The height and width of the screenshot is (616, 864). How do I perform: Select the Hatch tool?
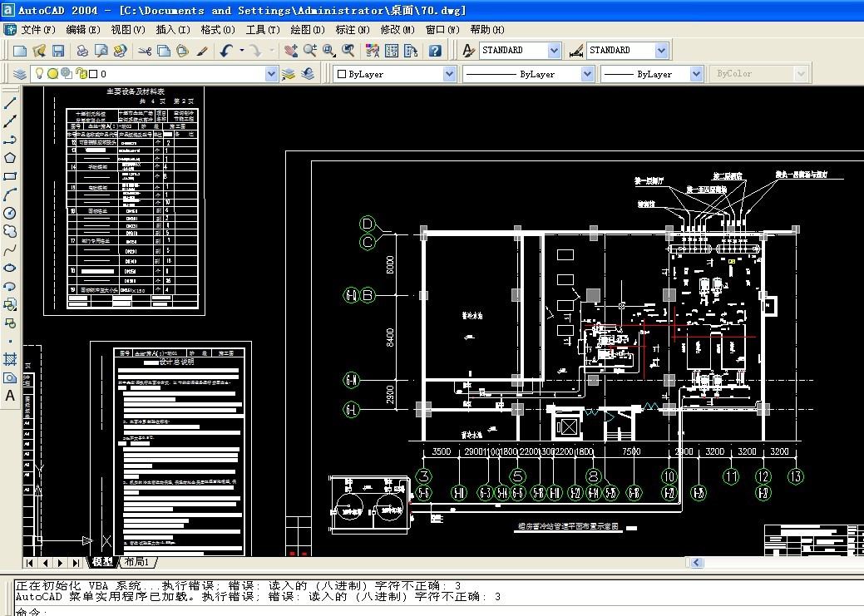(x=10, y=359)
